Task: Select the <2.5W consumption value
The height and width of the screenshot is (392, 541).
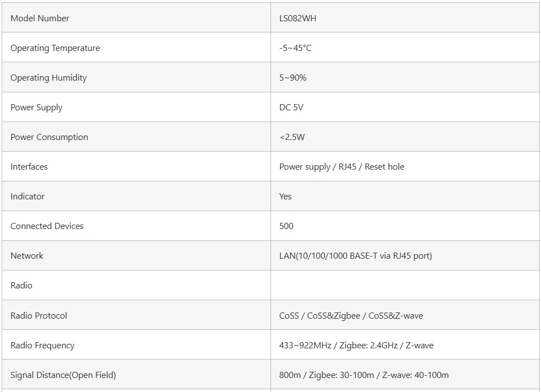Action: pyautogui.click(x=292, y=137)
